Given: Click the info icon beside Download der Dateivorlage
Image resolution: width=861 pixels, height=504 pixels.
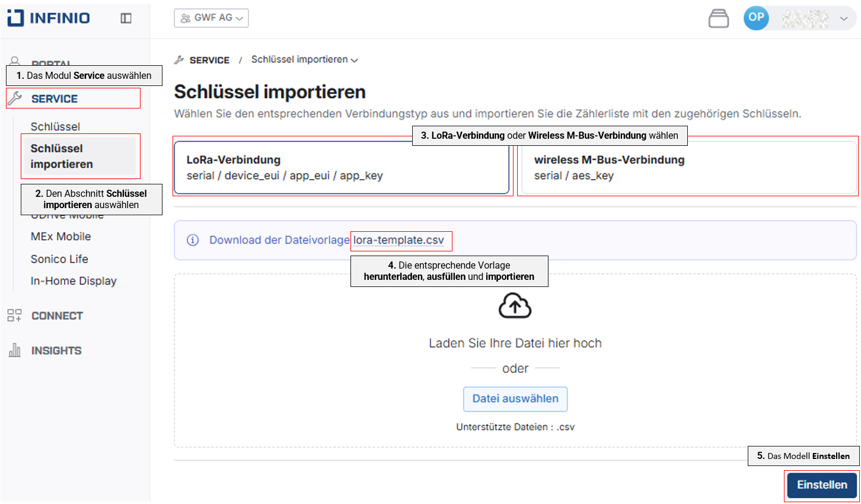Looking at the screenshot, I should tap(193, 240).
